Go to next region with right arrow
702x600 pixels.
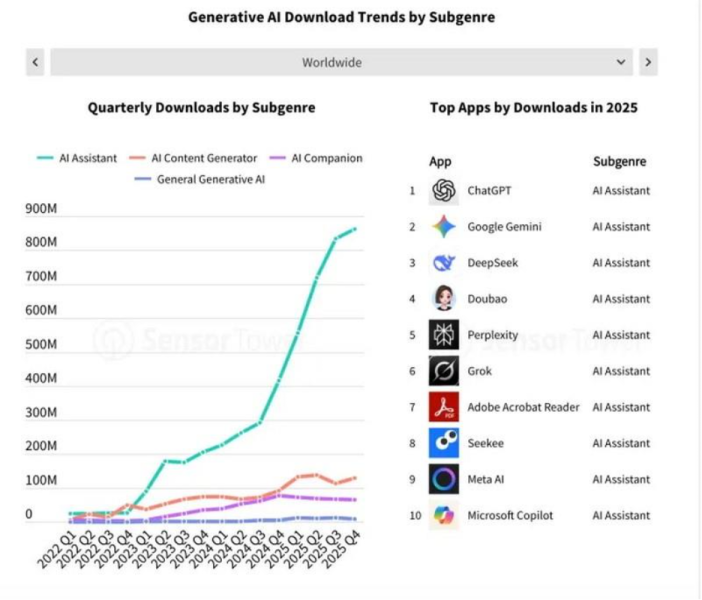tap(648, 62)
